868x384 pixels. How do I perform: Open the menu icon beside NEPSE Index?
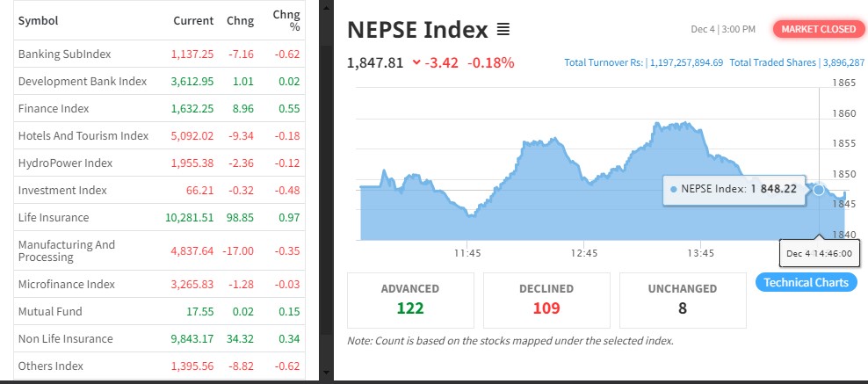[x=503, y=30]
